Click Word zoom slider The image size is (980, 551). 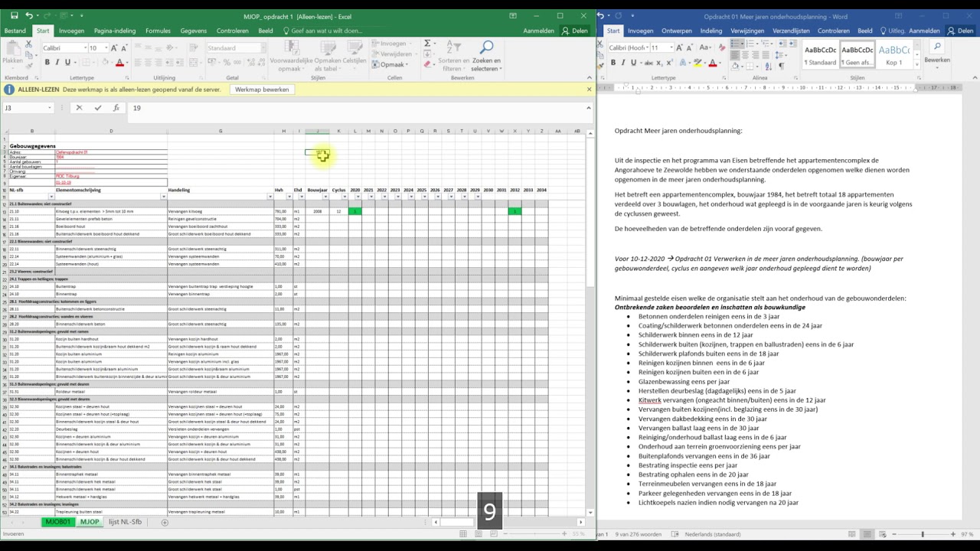coord(922,534)
